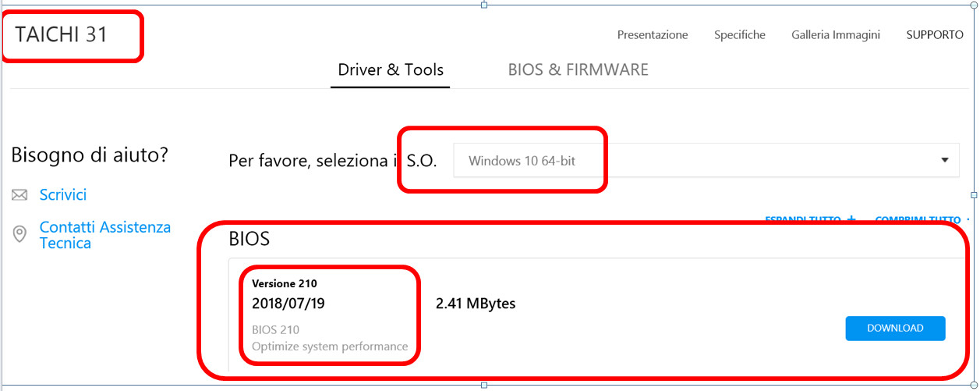Open the Windows 10 64-bit OS dropdown
Image resolution: width=980 pixels, height=391 pixels.
706,160
